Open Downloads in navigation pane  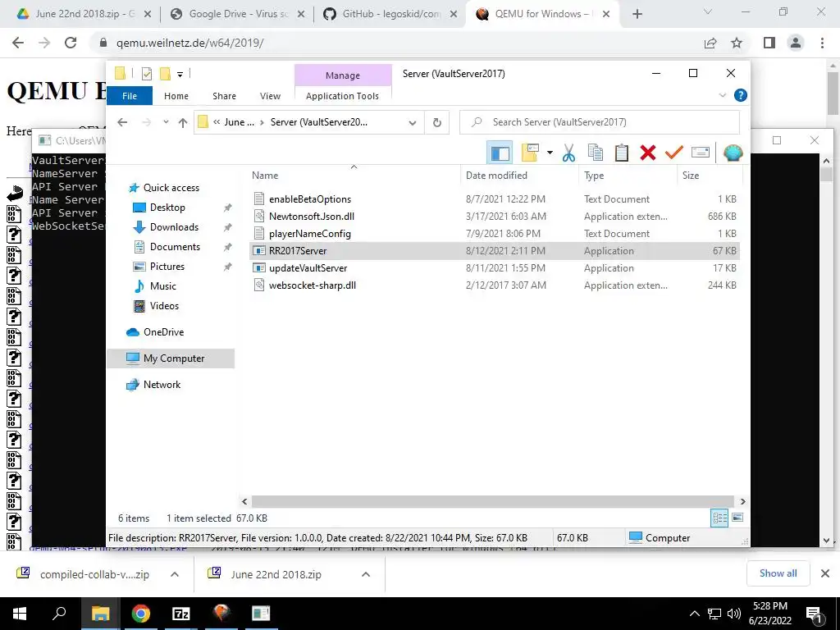coord(174,227)
